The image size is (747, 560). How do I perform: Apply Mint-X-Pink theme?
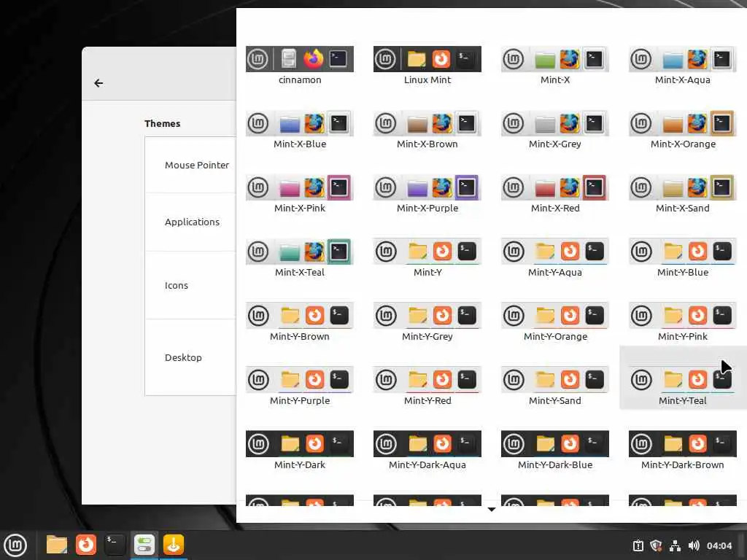300,194
